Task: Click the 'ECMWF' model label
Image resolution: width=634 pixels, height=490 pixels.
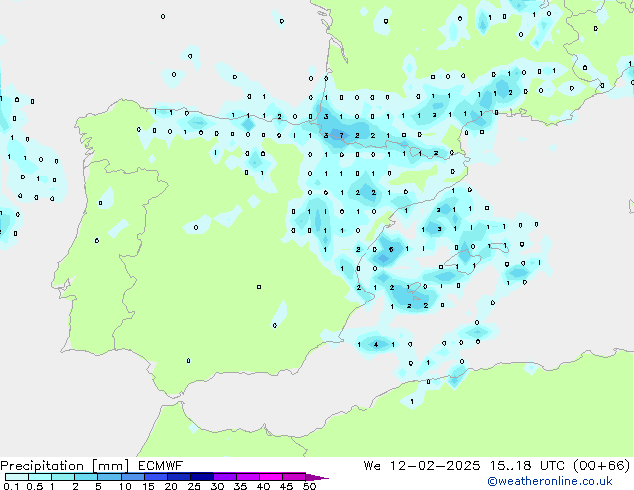Action: coord(161,465)
